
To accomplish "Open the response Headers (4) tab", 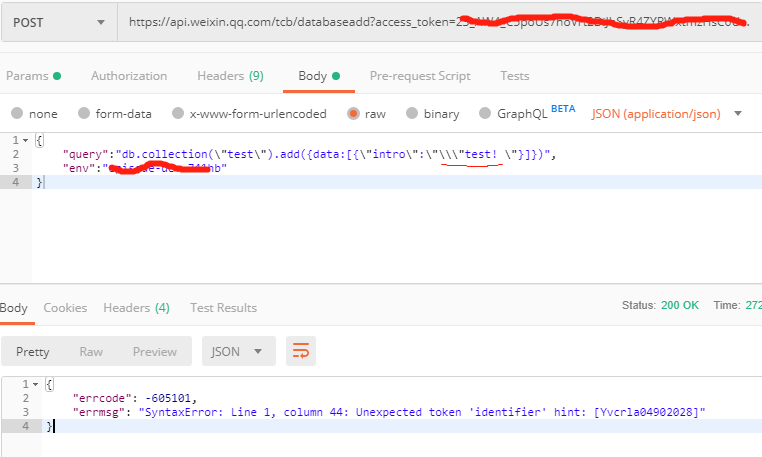I will [x=136, y=308].
